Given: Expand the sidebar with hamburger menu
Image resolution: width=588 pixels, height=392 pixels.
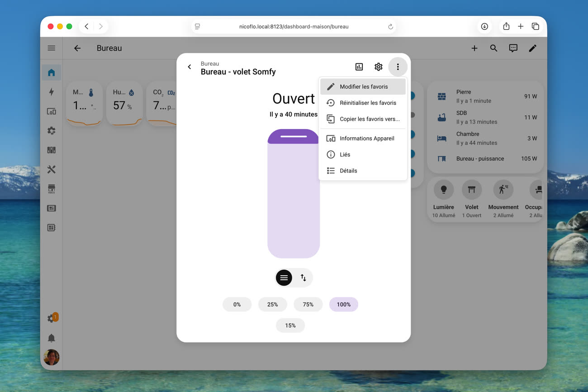Looking at the screenshot, I should [x=52, y=48].
